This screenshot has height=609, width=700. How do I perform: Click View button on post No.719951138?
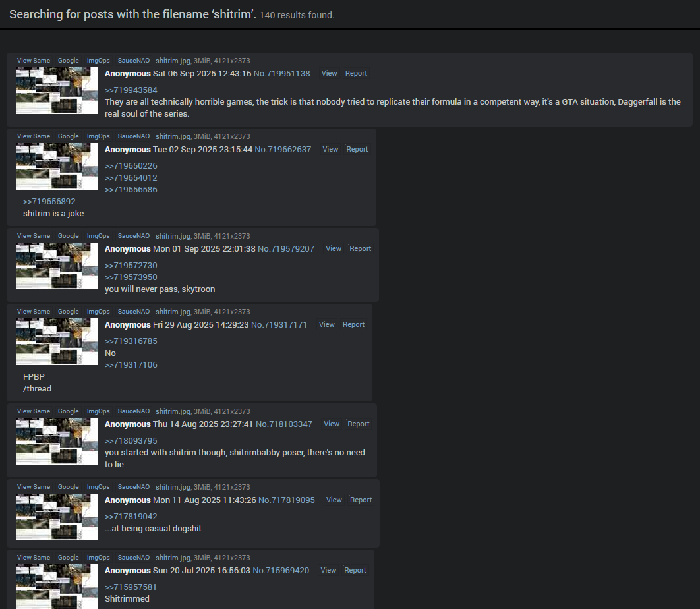tap(330, 74)
